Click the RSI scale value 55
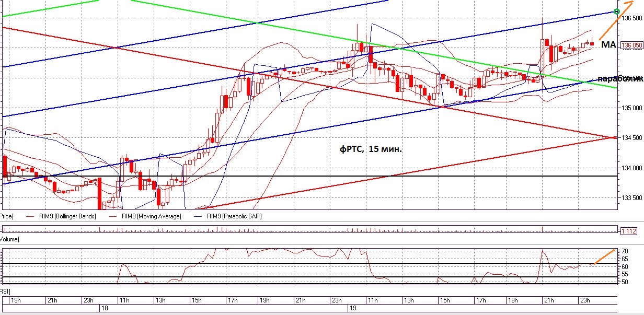 point(625,274)
